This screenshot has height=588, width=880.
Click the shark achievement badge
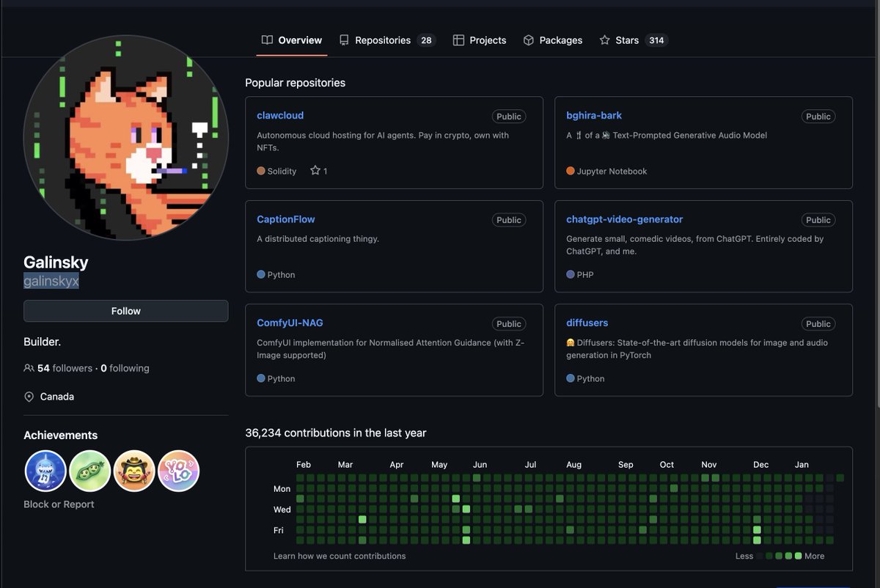point(46,471)
